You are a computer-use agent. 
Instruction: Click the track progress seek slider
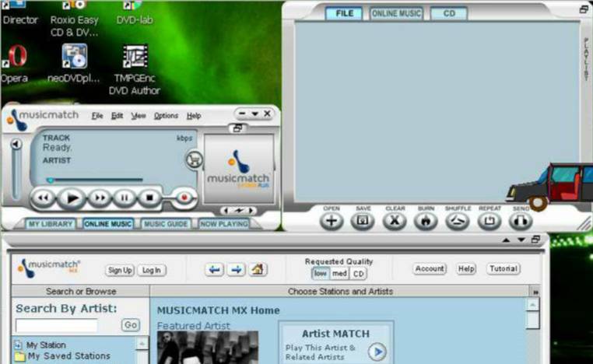coord(94,180)
